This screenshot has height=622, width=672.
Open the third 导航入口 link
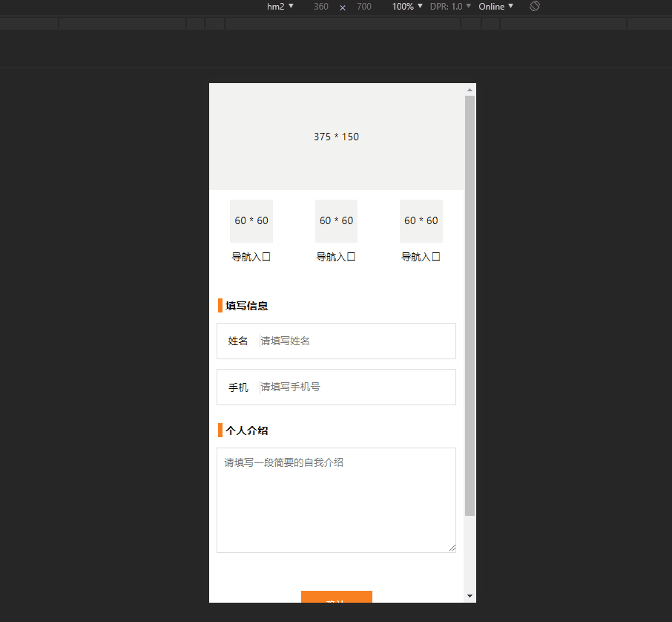pos(421,257)
